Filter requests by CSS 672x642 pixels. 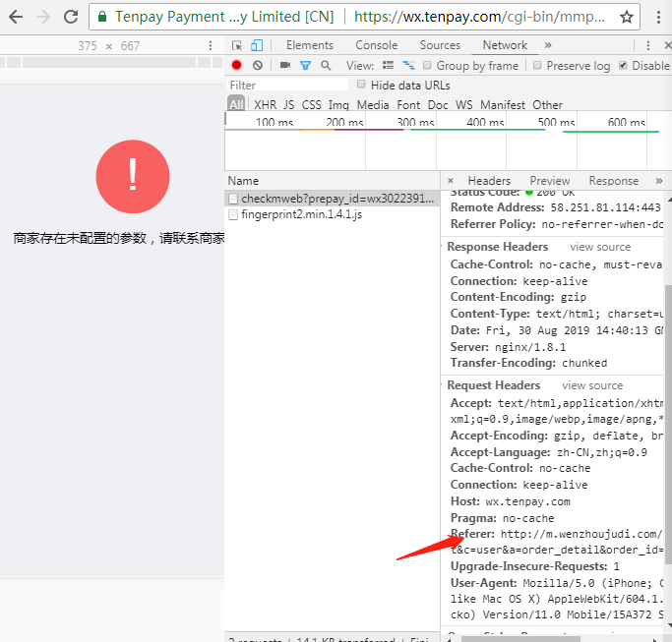(x=311, y=105)
